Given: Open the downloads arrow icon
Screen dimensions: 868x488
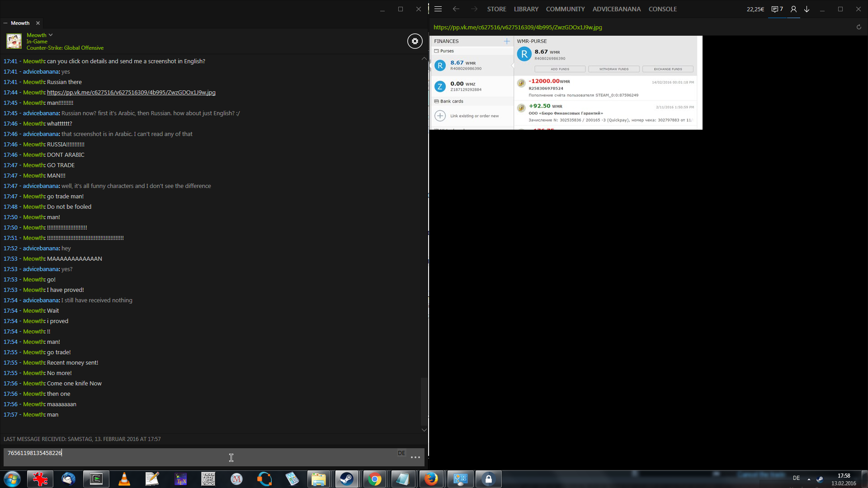Looking at the screenshot, I should pyautogui.click(x=807, y=9).
